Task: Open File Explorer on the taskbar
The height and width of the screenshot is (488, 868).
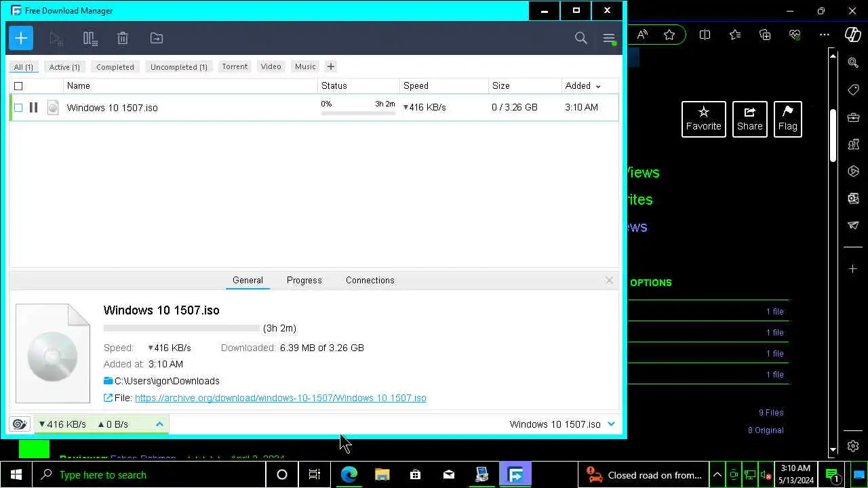Action: pyautogui.click(x=382, y=475)
